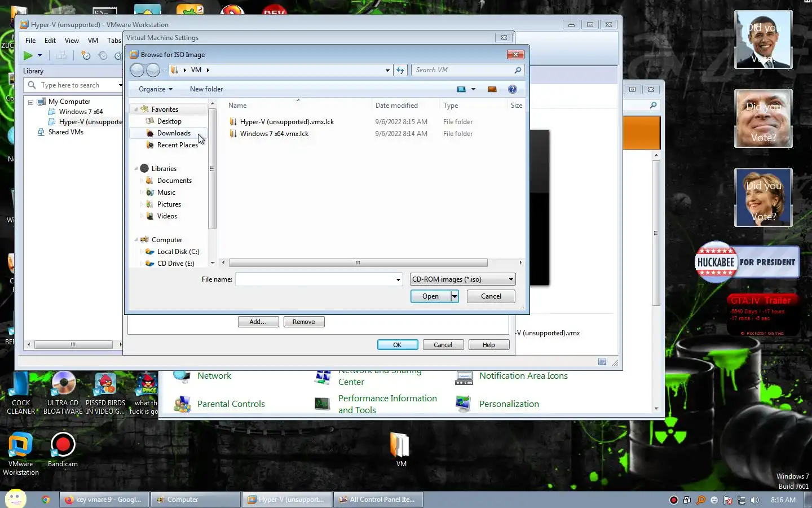812x508 pixels.
Task: Click the Add... button in Virtual Machine Settings
Action: click(258, 322)
